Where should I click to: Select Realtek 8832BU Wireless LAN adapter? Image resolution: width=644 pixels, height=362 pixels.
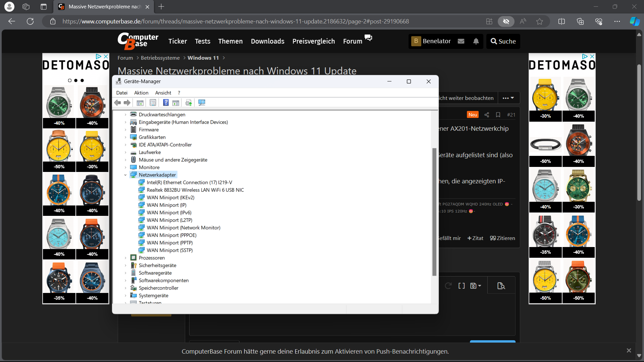click(x=195, y=190)
